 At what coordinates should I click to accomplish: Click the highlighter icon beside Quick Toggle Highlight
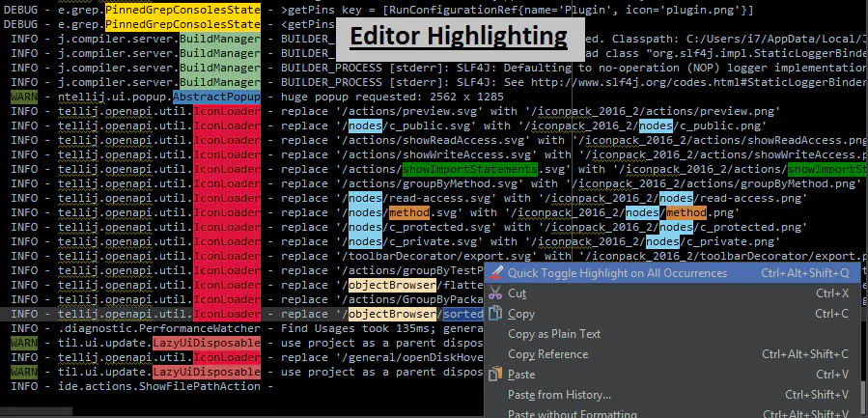496,272
